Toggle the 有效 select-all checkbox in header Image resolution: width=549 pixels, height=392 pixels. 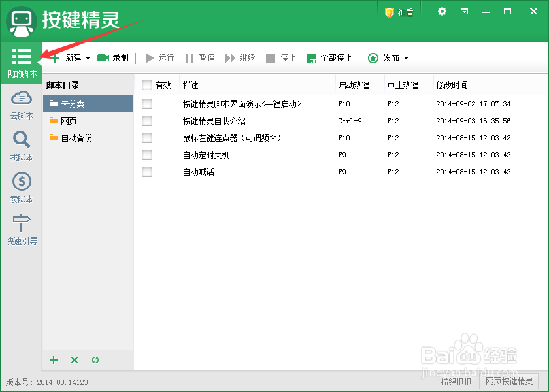146,85
